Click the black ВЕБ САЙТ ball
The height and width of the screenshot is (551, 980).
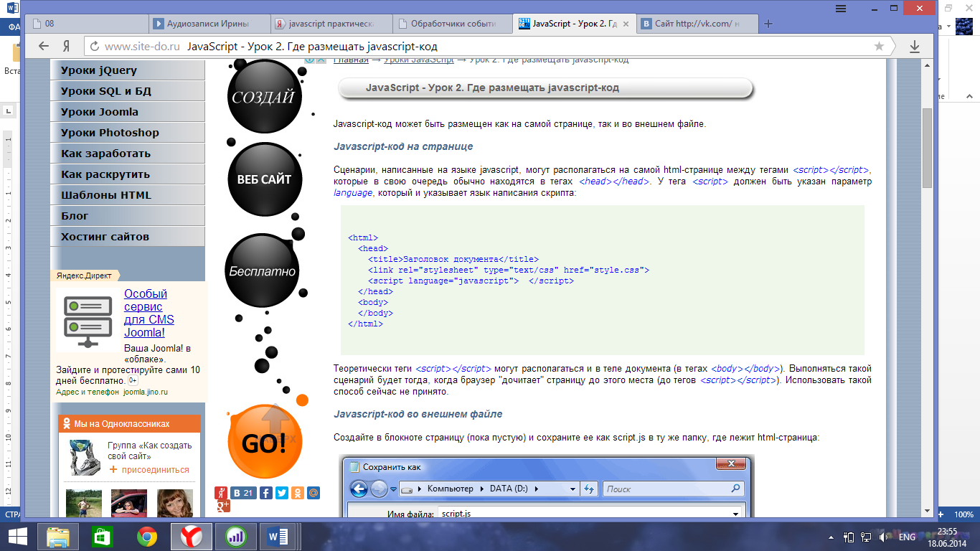[x=264, y=179]
